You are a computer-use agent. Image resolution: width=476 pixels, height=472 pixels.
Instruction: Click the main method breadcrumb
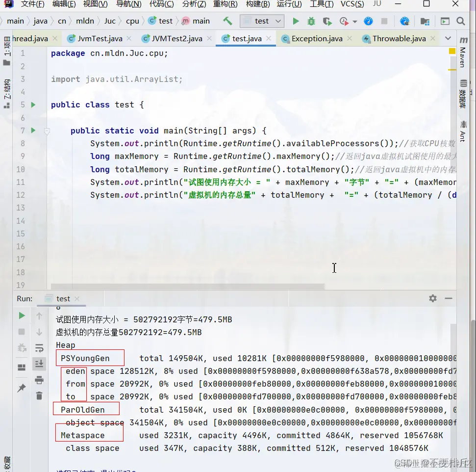[196, 21]
